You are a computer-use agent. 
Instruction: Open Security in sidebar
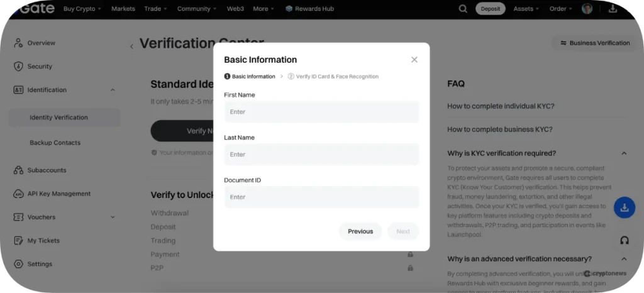click(x=40, y=67)
